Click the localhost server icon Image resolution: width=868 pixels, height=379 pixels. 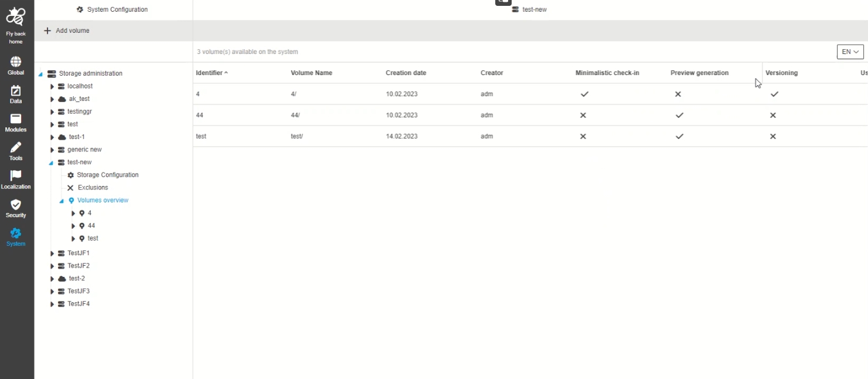point(62,86)
